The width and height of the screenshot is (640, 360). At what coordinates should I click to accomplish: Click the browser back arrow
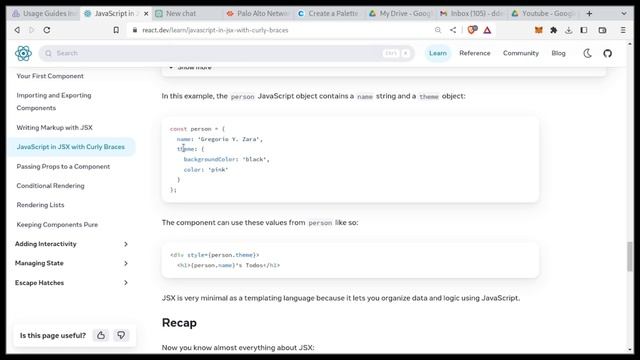[x=17, y=30]
